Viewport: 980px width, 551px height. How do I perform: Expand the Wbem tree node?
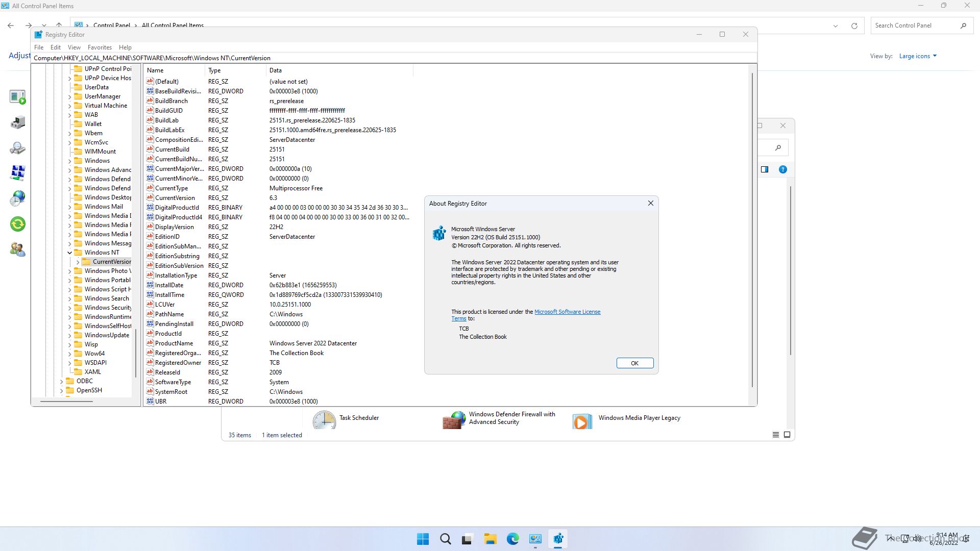pos(69,133)
